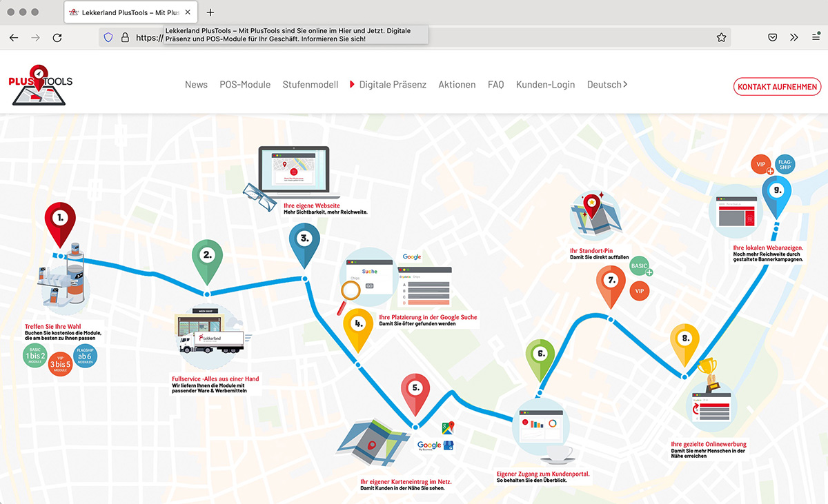Open the tracking protection shield icon

(108, 38)
